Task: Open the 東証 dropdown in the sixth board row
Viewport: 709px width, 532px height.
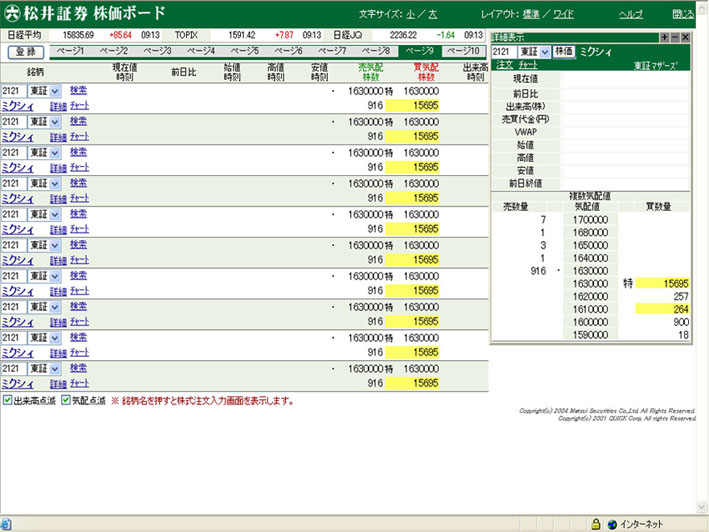Action: [x=55, y=245]
